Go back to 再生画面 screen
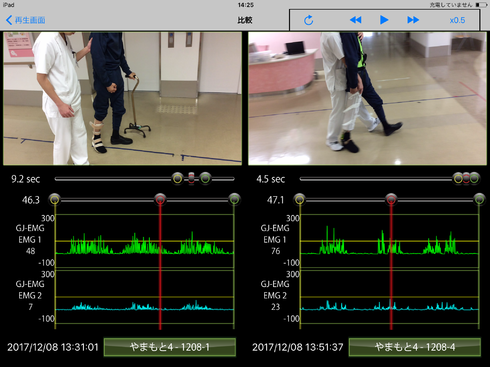The height and width of the screenshot is (367, 490). click(x=26, y=20)
